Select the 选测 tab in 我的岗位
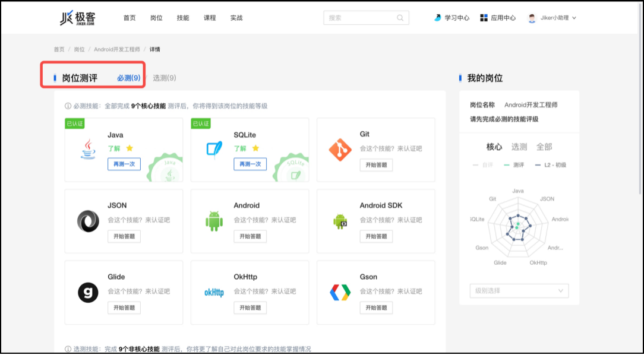 pos(519,147)
